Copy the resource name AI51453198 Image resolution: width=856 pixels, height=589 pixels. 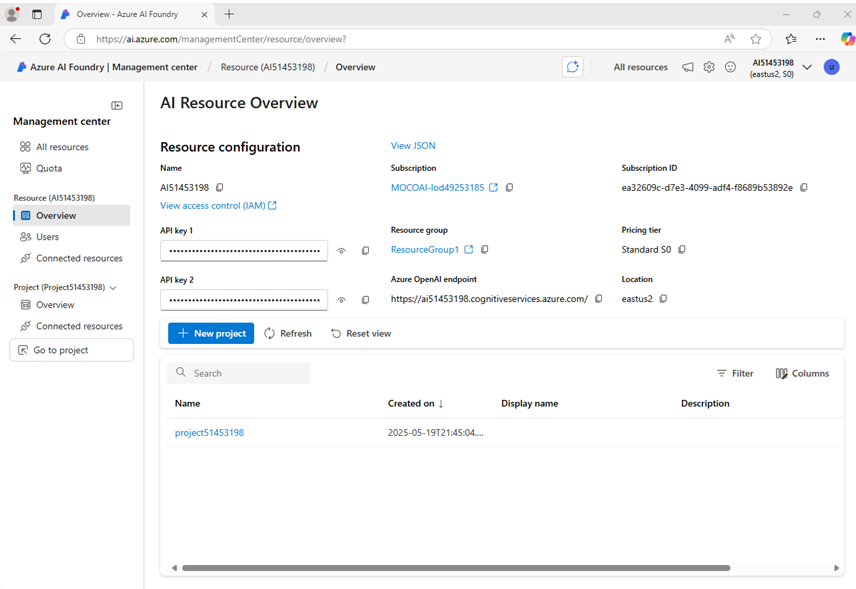click(219, 188)
